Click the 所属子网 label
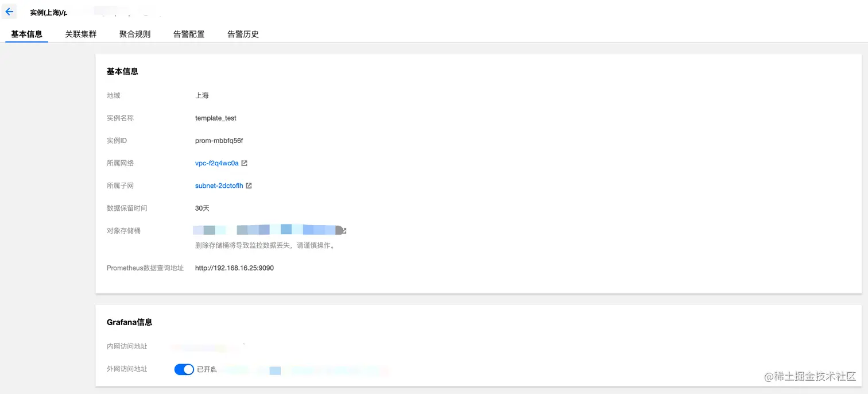The width and height of the screenshot is (868, 394). click(x=120, y=186)
